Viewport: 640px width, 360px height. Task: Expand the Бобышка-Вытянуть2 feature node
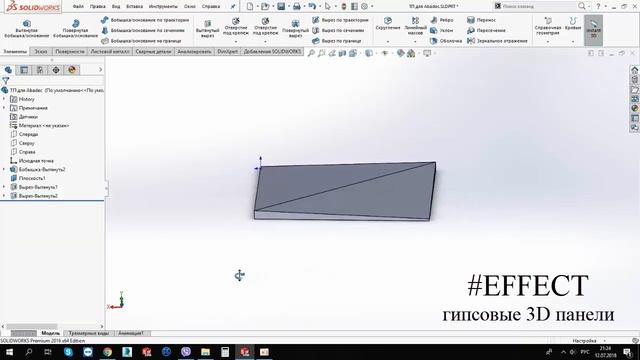pos(4,169)
